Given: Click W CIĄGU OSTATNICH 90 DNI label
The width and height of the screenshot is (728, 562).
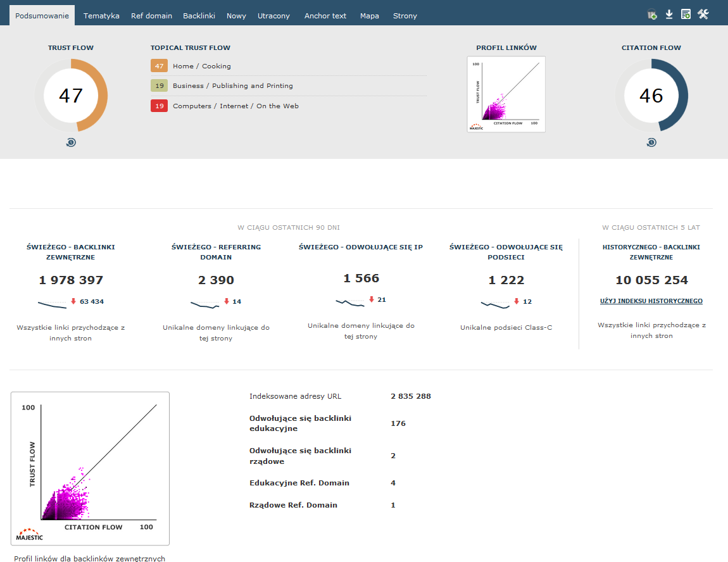Looking at the screenshot, I should tap(289, 227).
